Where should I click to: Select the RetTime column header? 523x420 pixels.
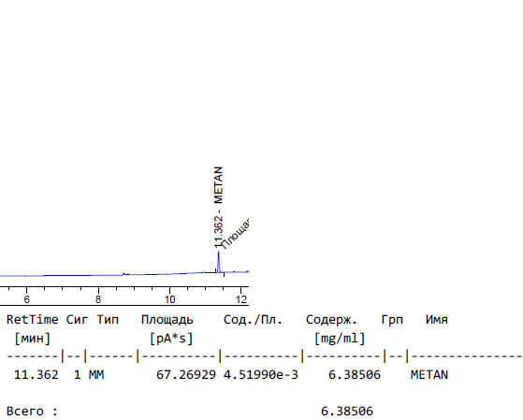33,320
